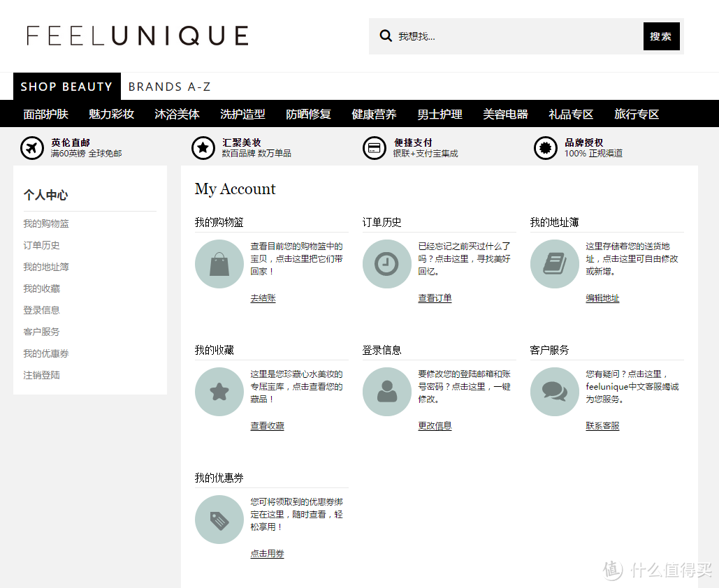Open the 美容电器 menu

(505, 114)
